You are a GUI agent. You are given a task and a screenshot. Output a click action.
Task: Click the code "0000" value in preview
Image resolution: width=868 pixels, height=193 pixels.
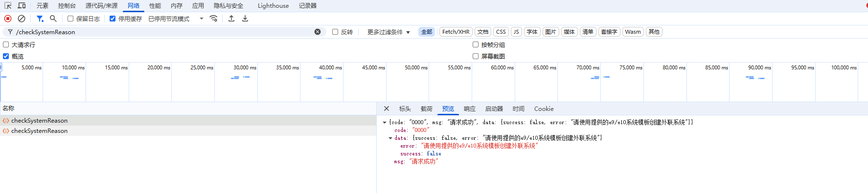click(421, 130)
